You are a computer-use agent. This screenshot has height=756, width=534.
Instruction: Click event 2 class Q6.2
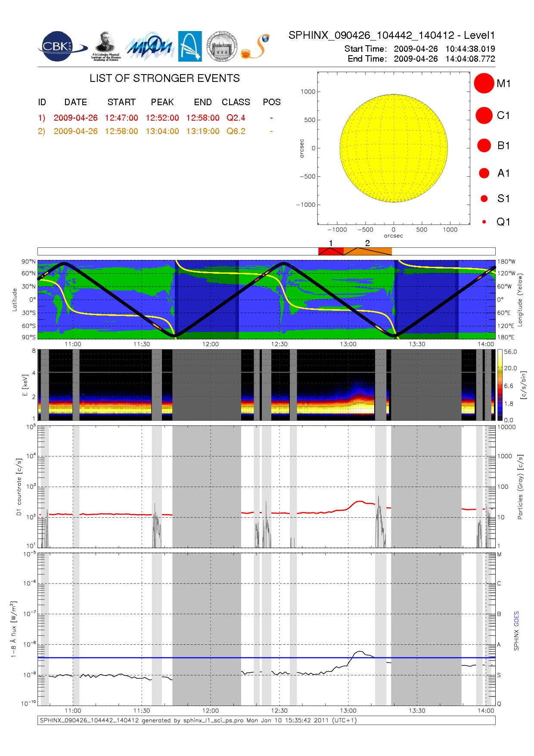[236, 131]
